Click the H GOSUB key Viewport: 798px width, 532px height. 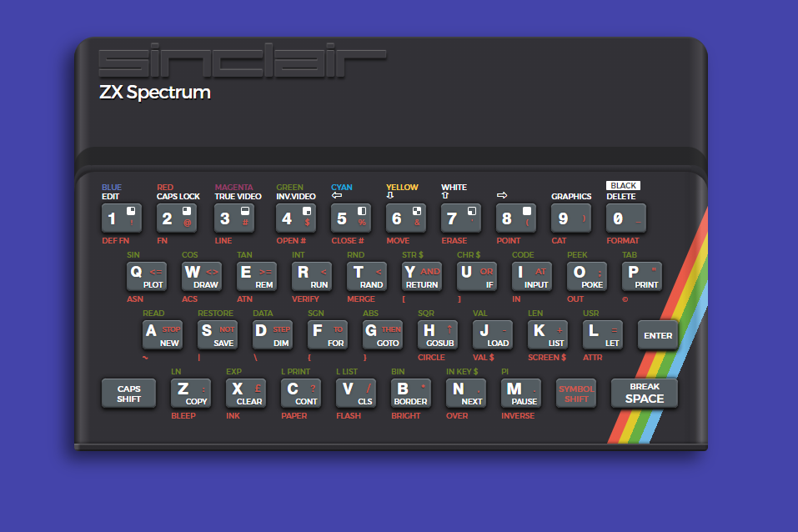coord(437,335)
